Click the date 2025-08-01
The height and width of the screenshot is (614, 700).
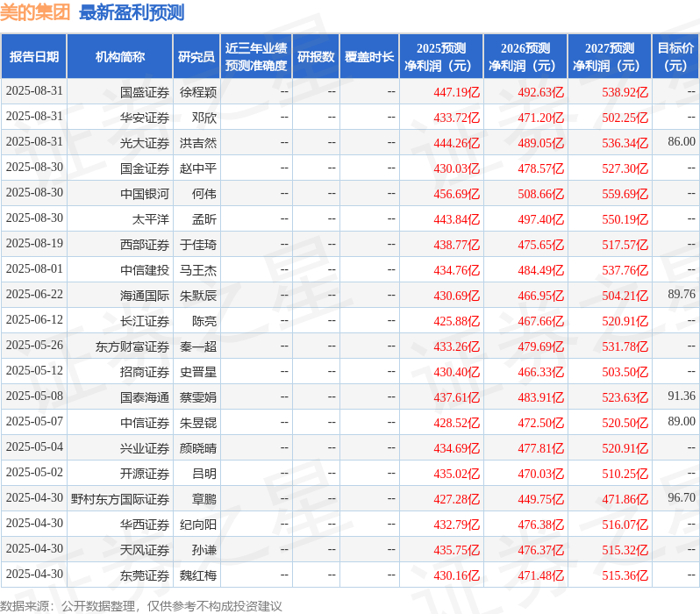pyautogui.click(x=34, y=268)
